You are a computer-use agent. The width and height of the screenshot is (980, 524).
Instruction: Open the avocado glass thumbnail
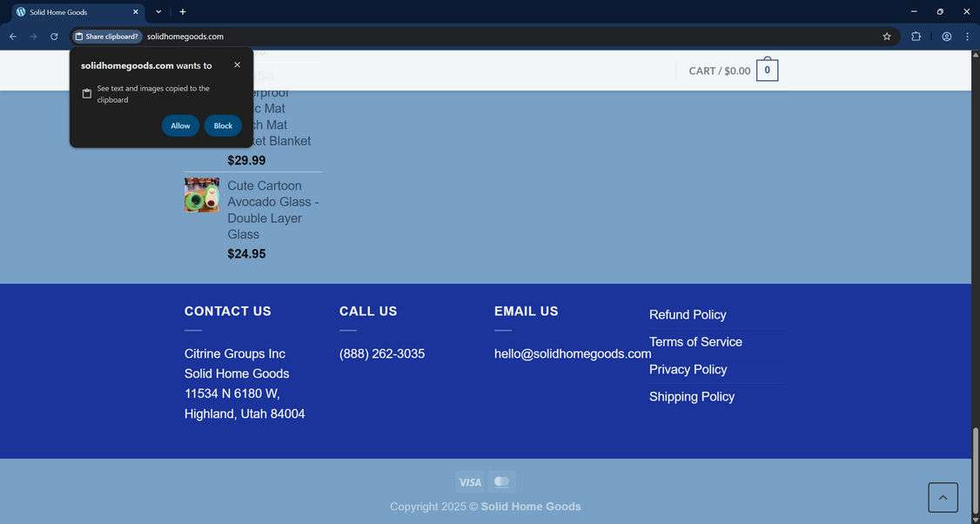point(202,195)
